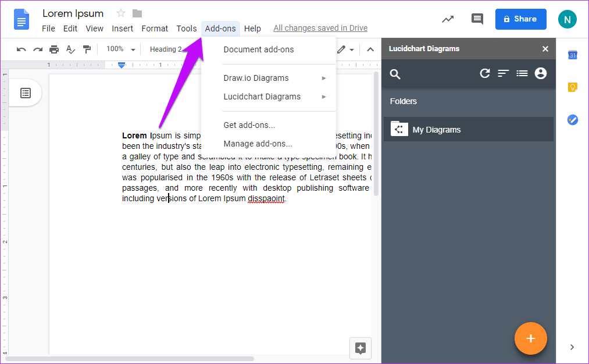Open the File menu
This screenshot has height=364, width=589.
click(x=48, y=28)
